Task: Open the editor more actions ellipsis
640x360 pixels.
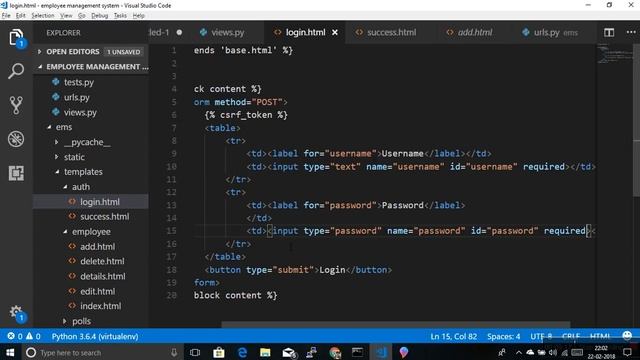Action: (x=631, y=32)
